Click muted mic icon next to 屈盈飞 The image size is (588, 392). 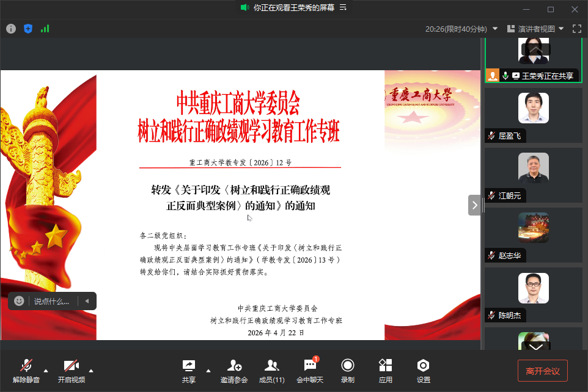point(491,136)
